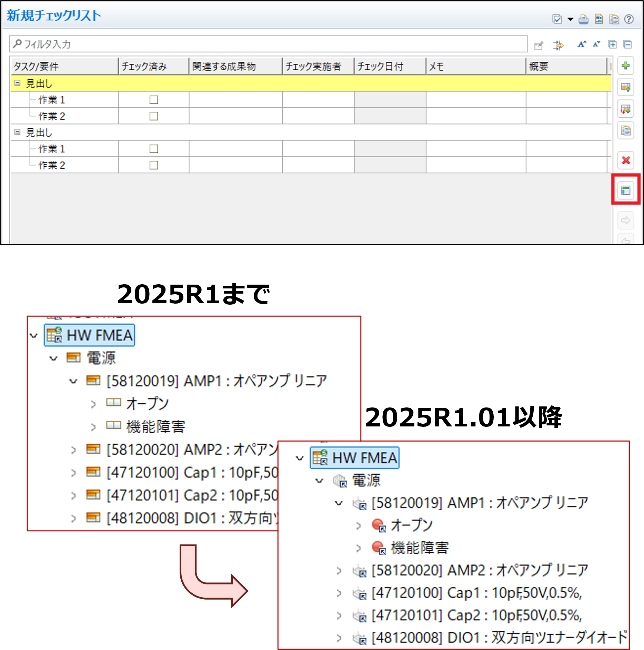Increase font size with the A-up icon
Screen dimensions: 644x650
pyautogui.click(x=582, y=45)
